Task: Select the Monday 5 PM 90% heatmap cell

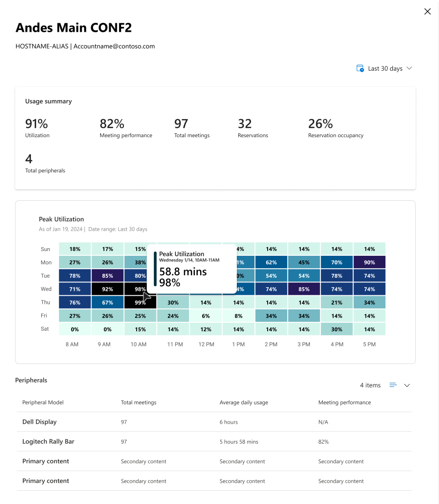Action: [369, 262]
